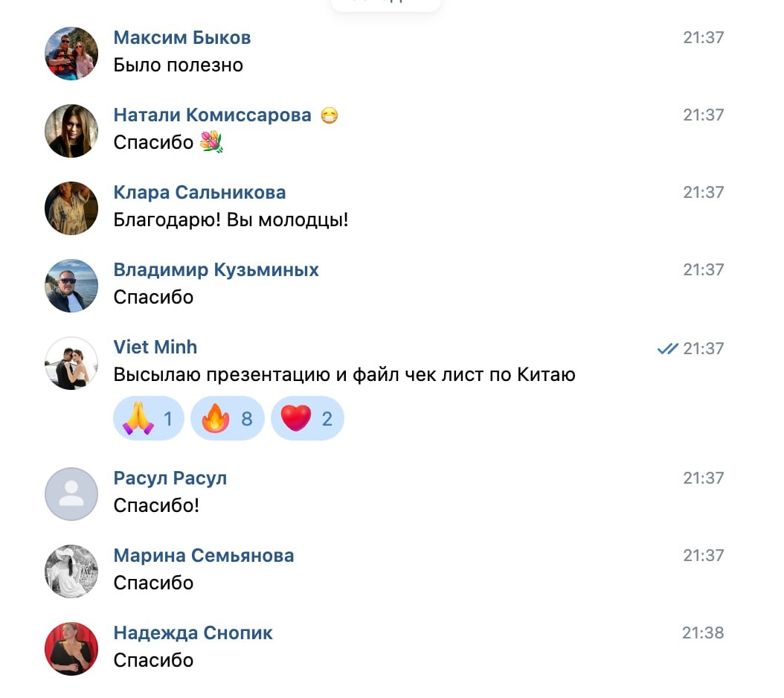Click the 21:38 timestamp
The width and height of the screenshot is (784, 698).
click(703, 633)
